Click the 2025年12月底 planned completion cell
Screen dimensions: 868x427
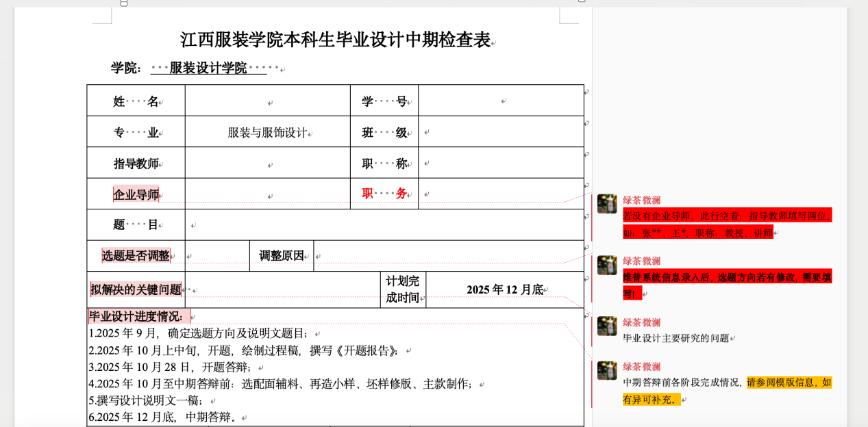[504, 289]
